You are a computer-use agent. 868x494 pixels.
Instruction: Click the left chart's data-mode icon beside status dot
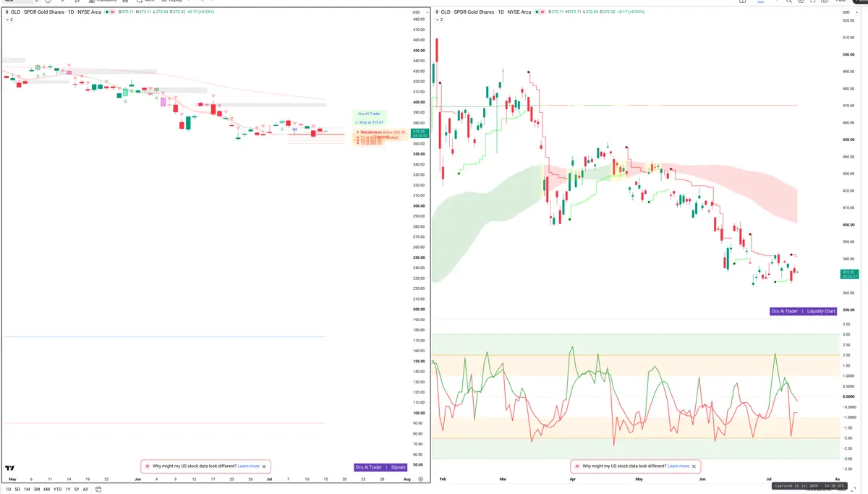pos(112,12)
